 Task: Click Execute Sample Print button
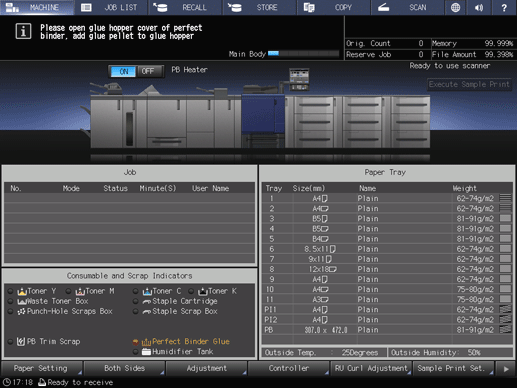coord(469,84)
